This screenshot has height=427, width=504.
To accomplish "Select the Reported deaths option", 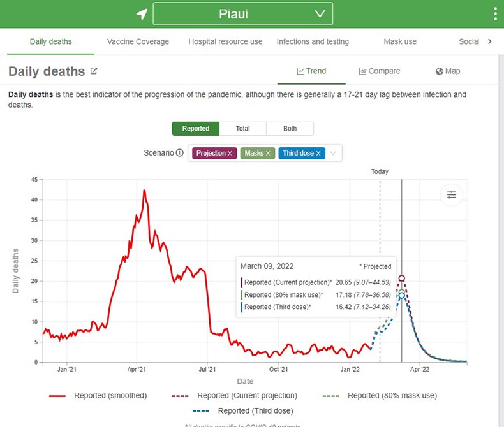I will tap(196, 129).
